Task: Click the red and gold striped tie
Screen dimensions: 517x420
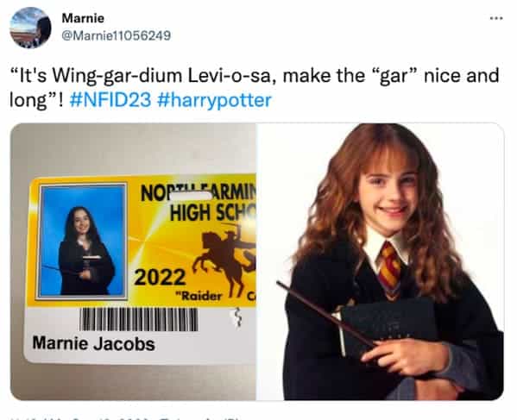Action: pos(390,266)
